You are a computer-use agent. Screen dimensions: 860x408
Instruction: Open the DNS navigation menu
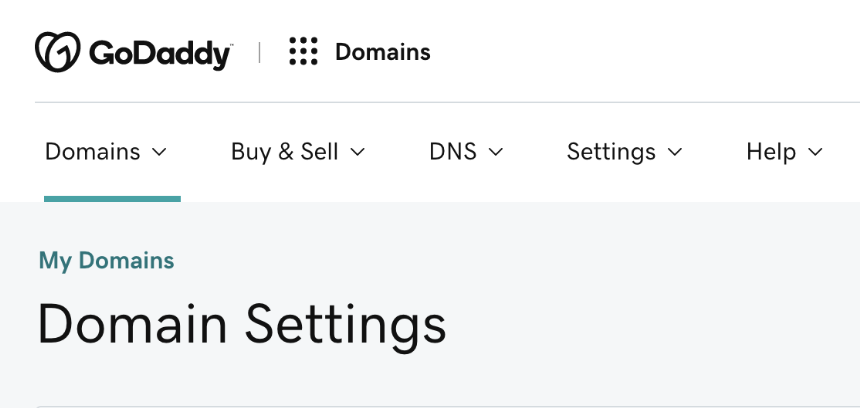pos(452,152)
